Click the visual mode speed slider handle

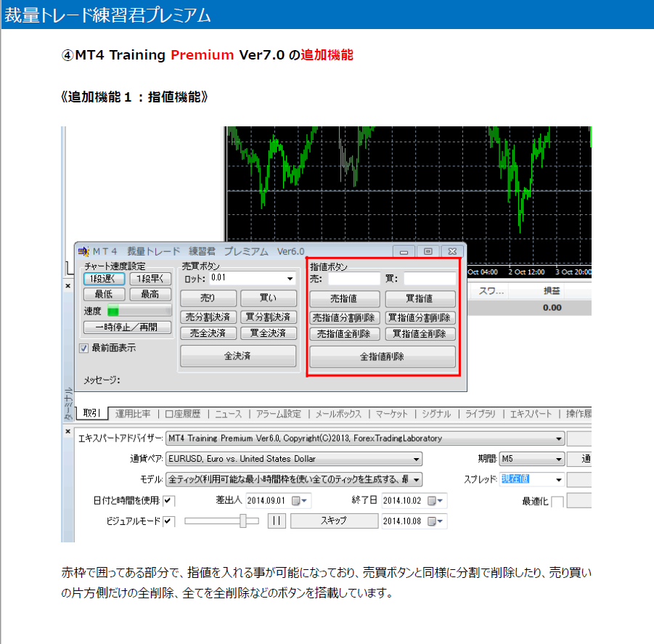[x=243, y=521]
